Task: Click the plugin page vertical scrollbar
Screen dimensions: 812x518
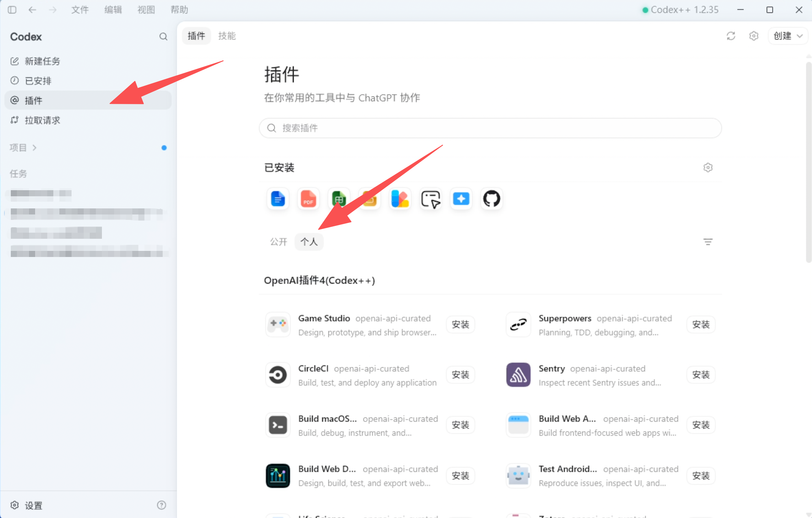Action: pyautogui.click(x=808, y=162)
